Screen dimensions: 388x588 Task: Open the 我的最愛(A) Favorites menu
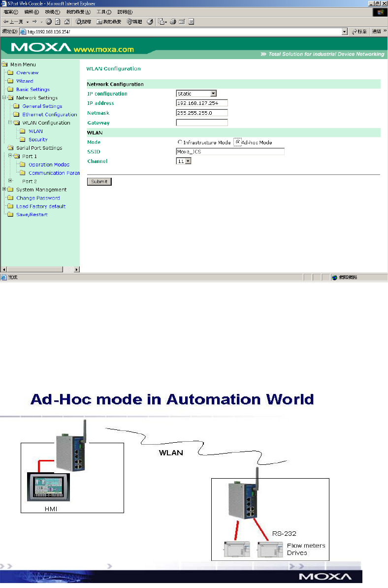[x=78, y=12]
